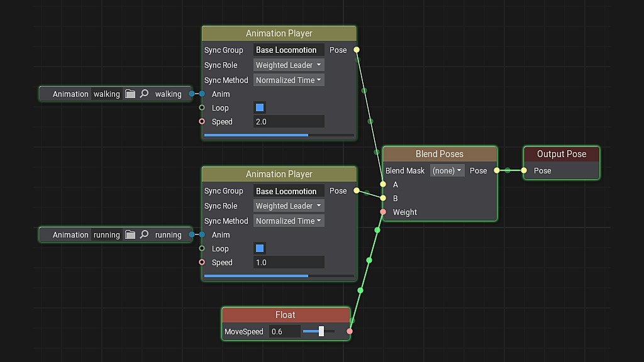Open Sync Method dropdown in bottom Animation Player
The height and width of the screenshot is (362, 644).
tap(289, 221)
